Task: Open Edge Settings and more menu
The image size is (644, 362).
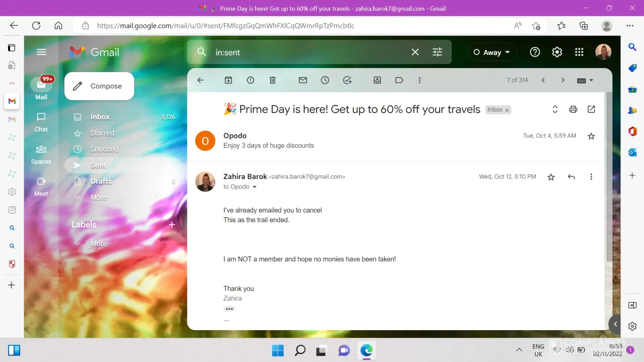Action: point(630,26)
